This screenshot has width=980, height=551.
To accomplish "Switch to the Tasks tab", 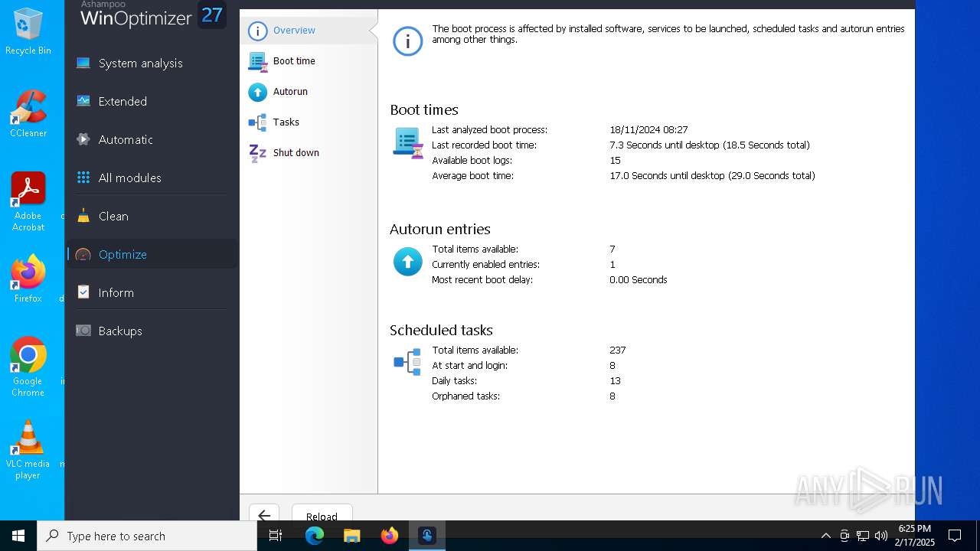I will tap(309, 122).
